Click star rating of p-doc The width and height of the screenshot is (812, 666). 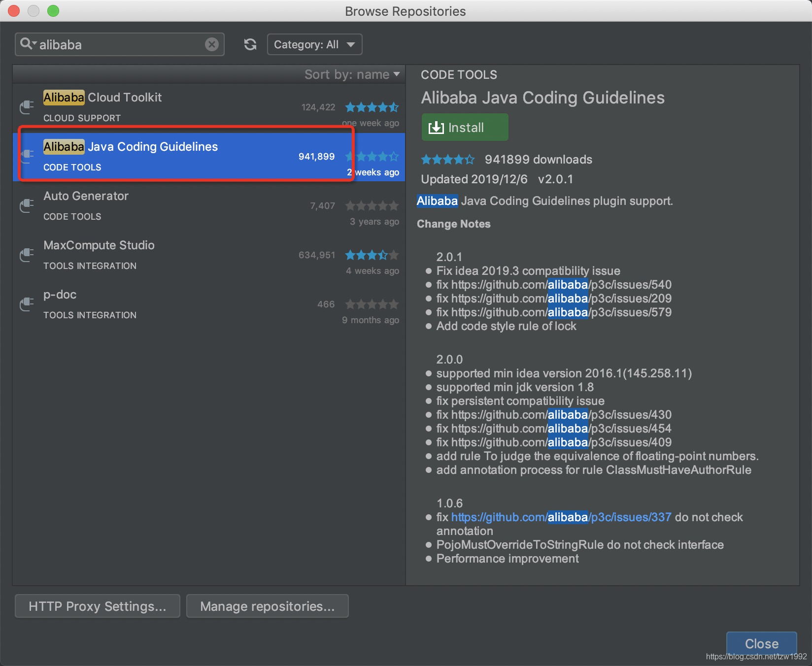[x=372, y=304]
